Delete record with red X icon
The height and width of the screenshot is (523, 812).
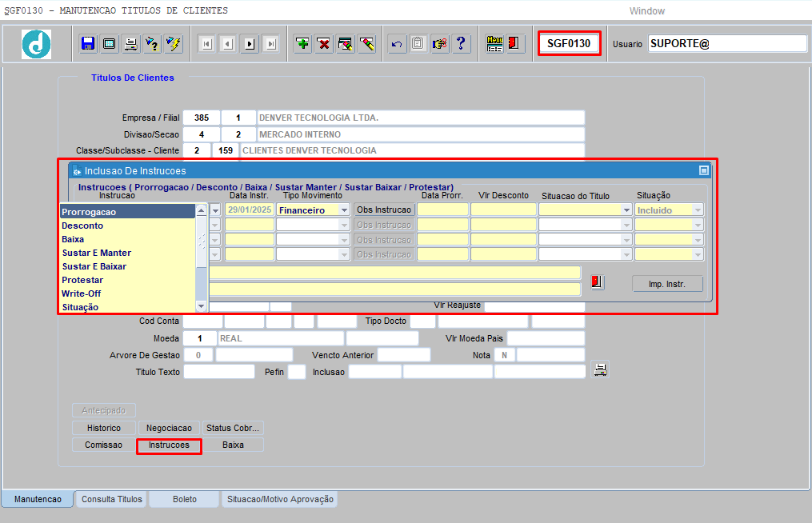click(x=324, y=43)
